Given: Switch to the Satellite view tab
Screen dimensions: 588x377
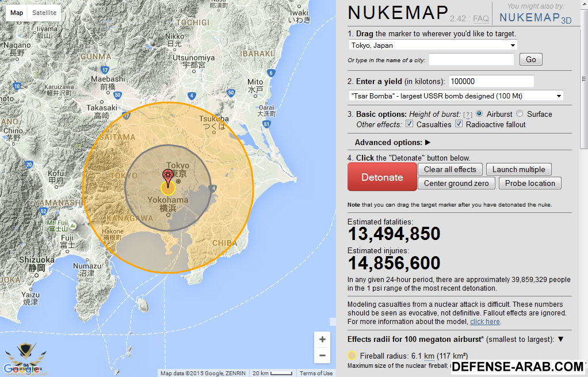Looking at the screenshot, I should coord(44,13).
